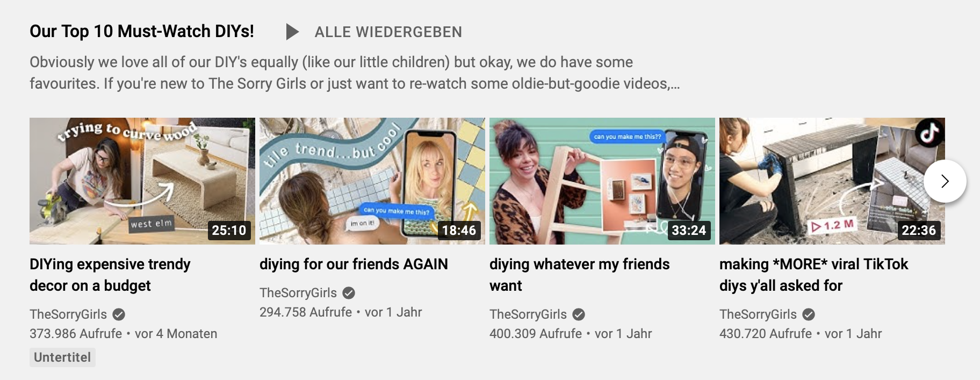Open title diying whatever my friends want
The height and width of the screenshot is (380, 980).
pyautogui.click(x=580, y=275)
